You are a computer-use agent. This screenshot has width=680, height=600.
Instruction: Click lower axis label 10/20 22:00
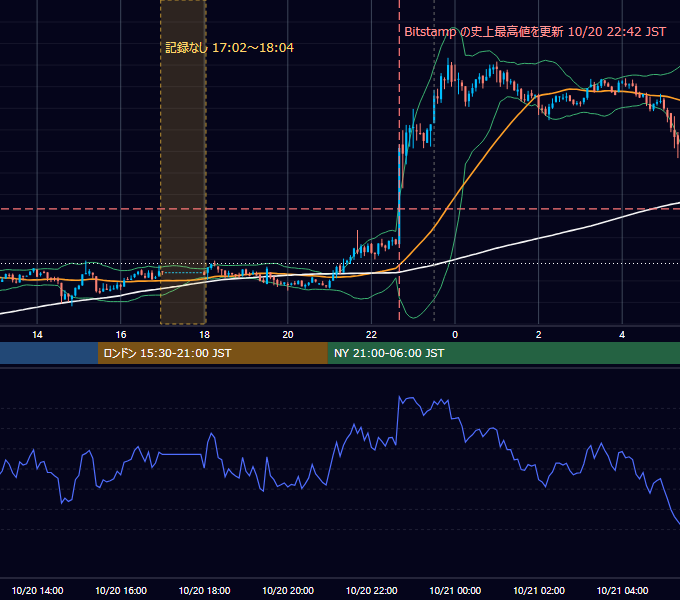(x=371, y=590)
